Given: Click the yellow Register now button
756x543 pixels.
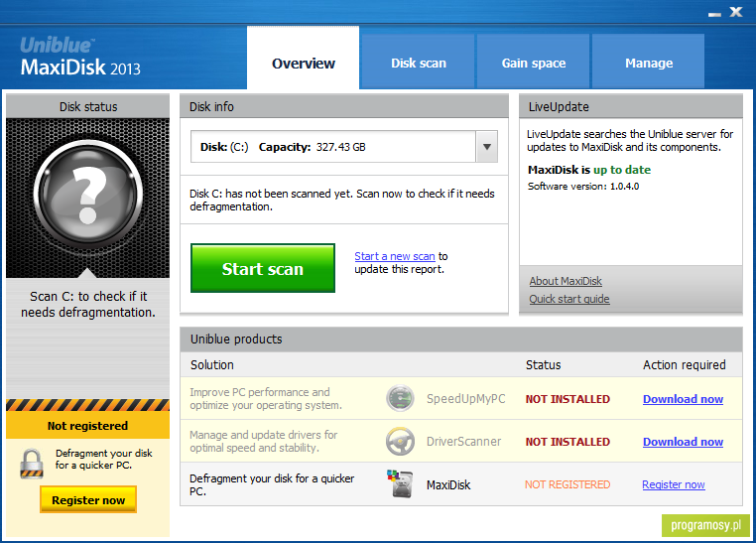Looking at the screenshot, I should 88,499.
